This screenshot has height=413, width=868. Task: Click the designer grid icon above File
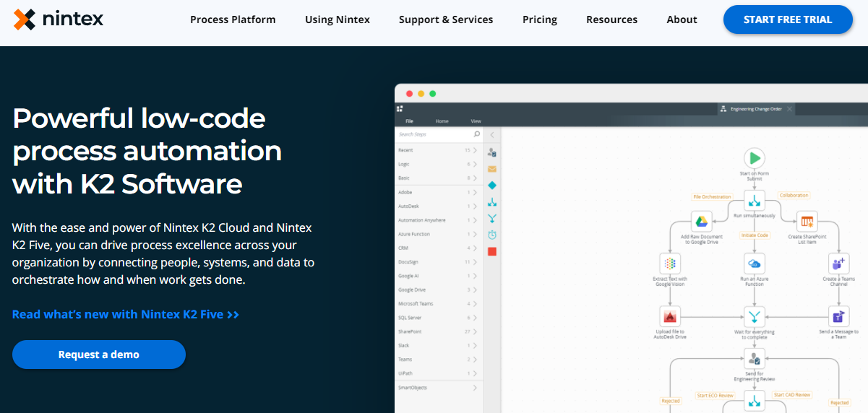[x=400, y=108]
